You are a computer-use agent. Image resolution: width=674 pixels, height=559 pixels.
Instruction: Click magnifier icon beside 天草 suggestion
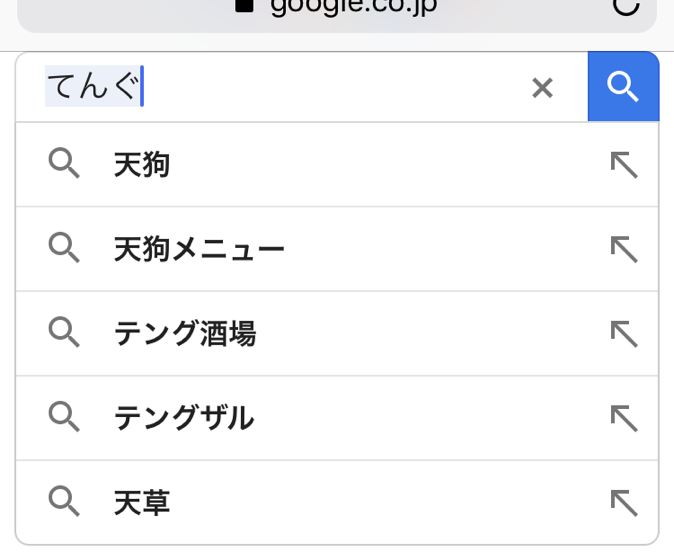click(64, 501)
